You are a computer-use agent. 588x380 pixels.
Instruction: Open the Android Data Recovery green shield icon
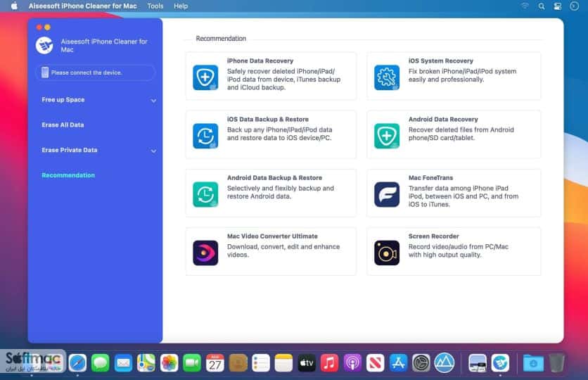387,136
